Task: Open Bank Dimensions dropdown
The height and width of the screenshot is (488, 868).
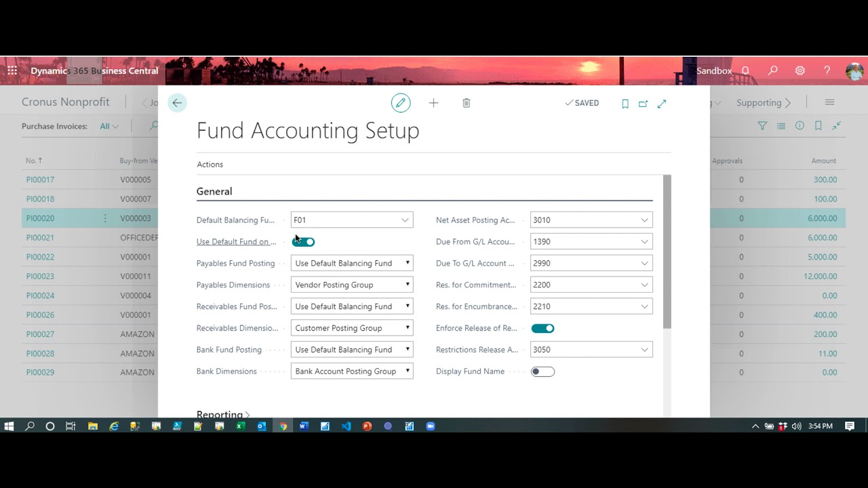Action: [352, 371]
